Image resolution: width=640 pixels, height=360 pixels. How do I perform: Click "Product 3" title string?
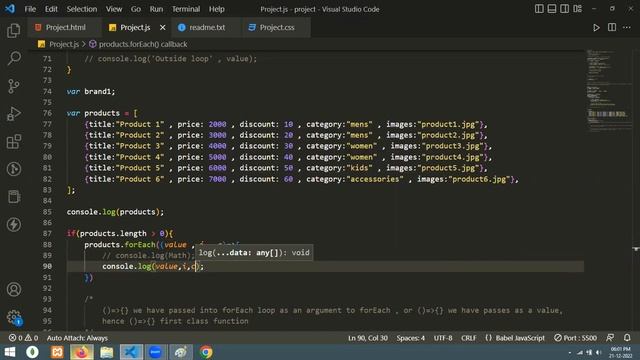140,146
